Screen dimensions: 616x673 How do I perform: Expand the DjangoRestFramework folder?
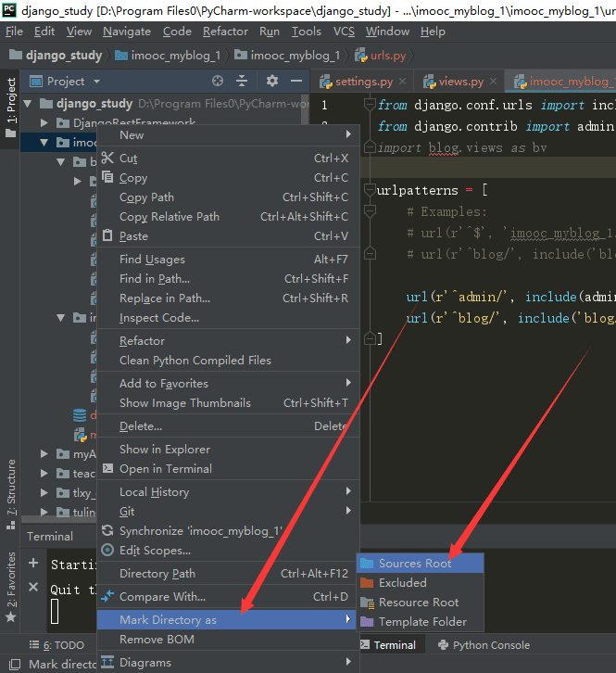tap(44, 123)
